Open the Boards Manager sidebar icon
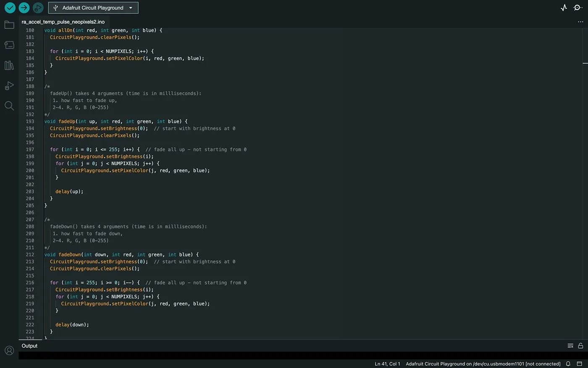588x368 pixels. click(9, 45)
